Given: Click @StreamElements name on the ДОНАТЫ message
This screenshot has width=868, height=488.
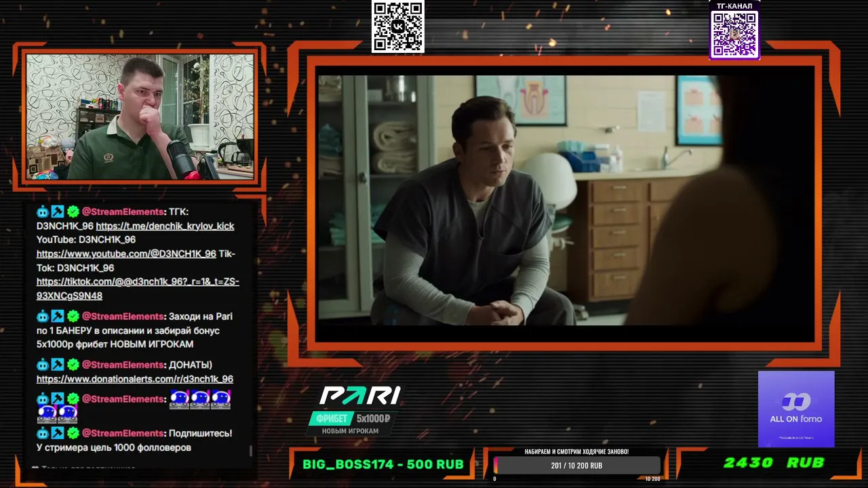Looking at the screenshot, I should (124, 365).
